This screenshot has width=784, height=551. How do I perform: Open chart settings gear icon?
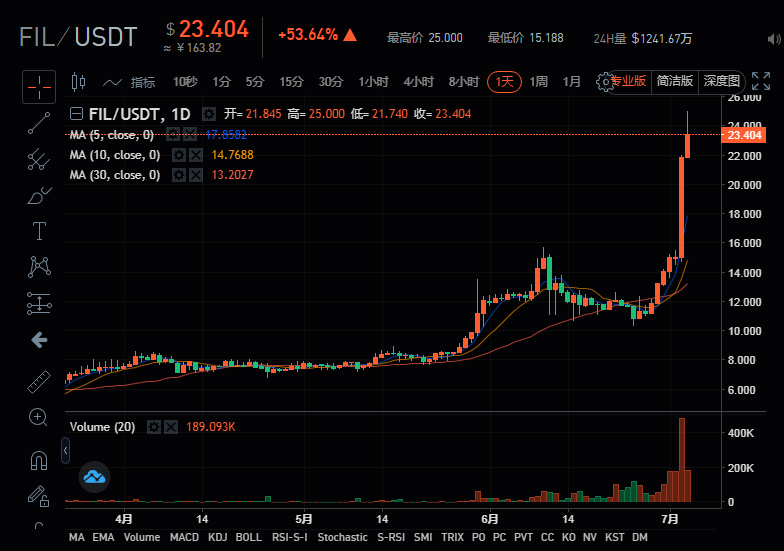603,82
